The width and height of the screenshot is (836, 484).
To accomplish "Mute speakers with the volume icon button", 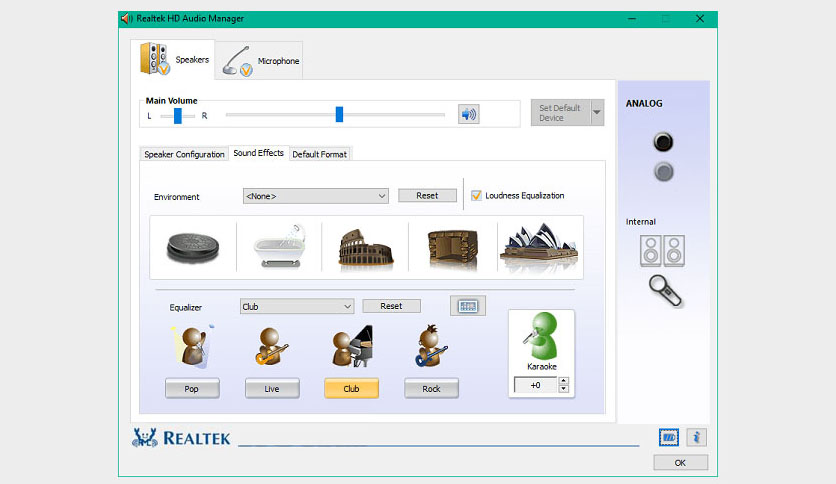I will [x=469, y=114].
